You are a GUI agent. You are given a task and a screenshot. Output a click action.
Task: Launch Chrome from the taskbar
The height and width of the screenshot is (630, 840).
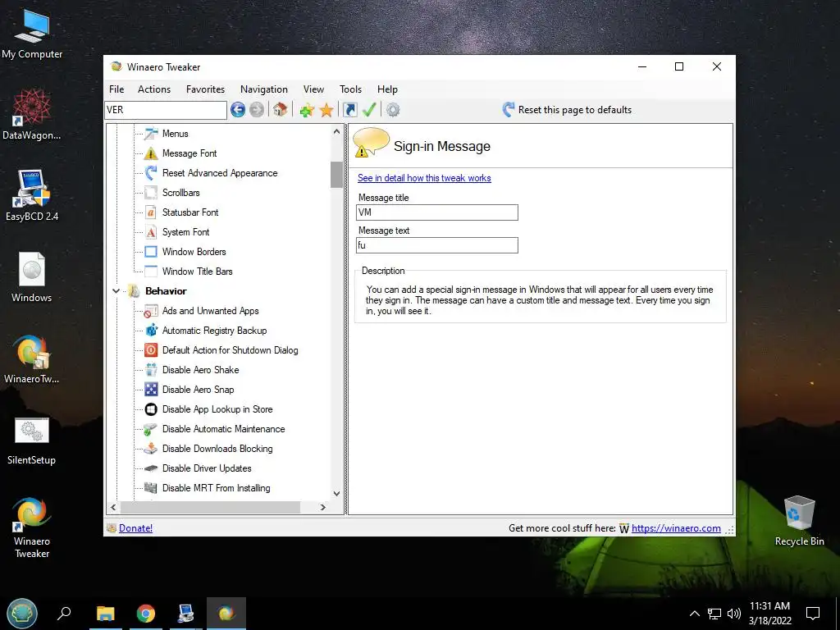[x=146, y=614]
